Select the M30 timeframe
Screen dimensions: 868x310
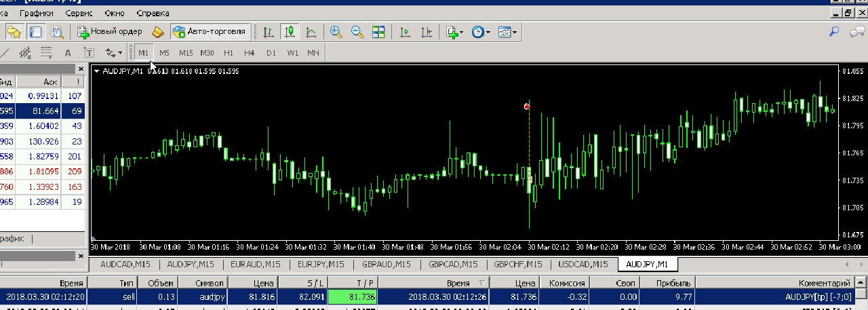[207, 52]
